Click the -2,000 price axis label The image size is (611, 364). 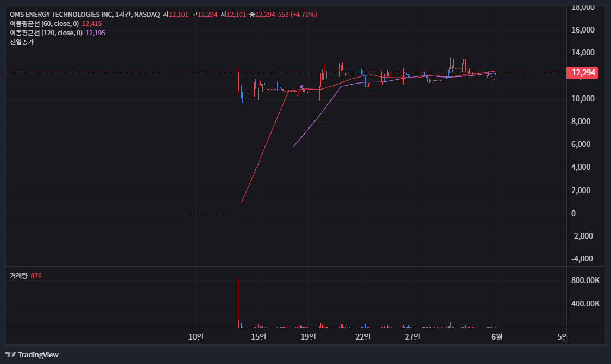coord(582,236)
